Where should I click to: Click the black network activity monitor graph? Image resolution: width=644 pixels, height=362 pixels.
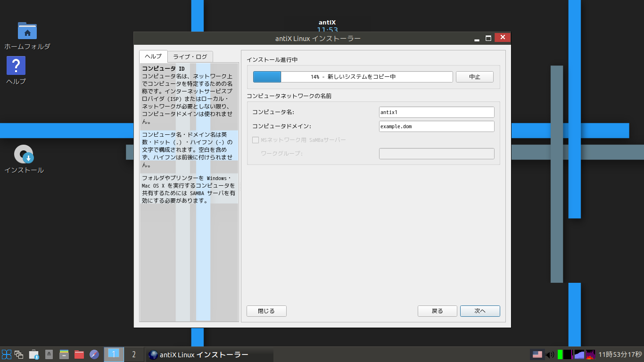568,354
